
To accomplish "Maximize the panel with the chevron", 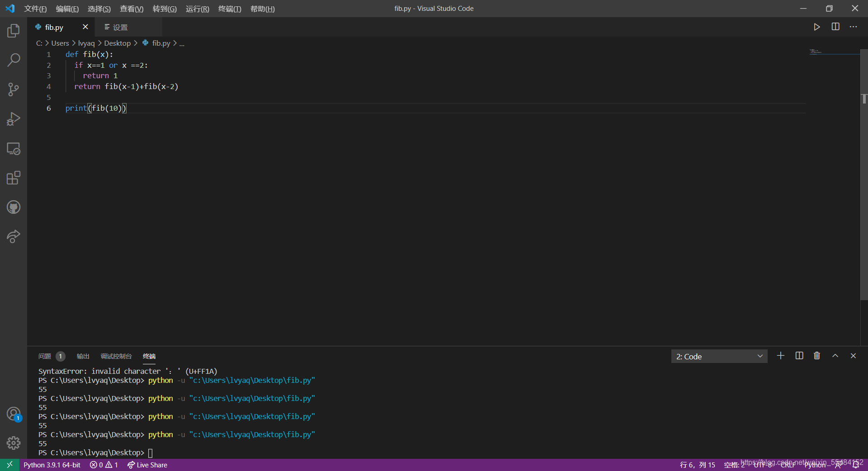I will pyautogui.click(x=835, y=356).
